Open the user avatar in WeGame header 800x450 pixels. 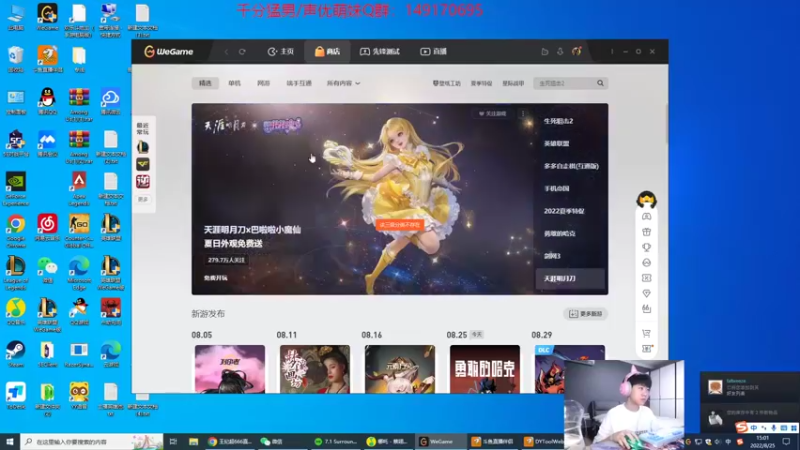[x=577, y=52]
